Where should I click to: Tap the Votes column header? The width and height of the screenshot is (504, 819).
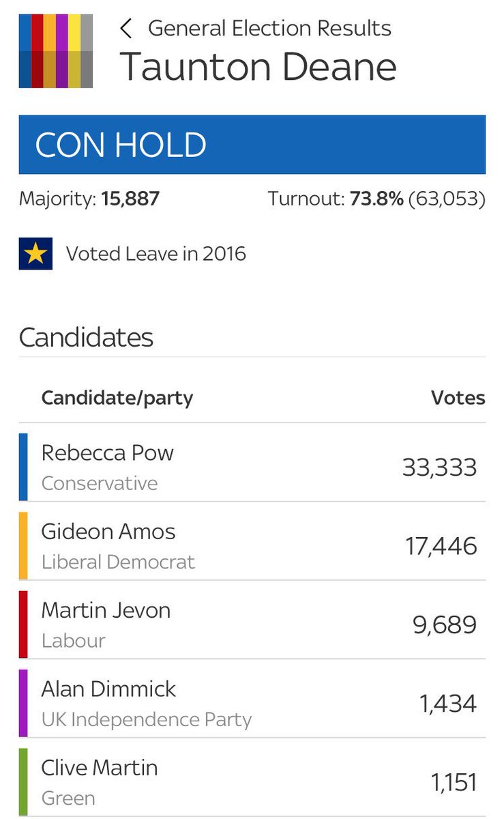tap(458, 398)
